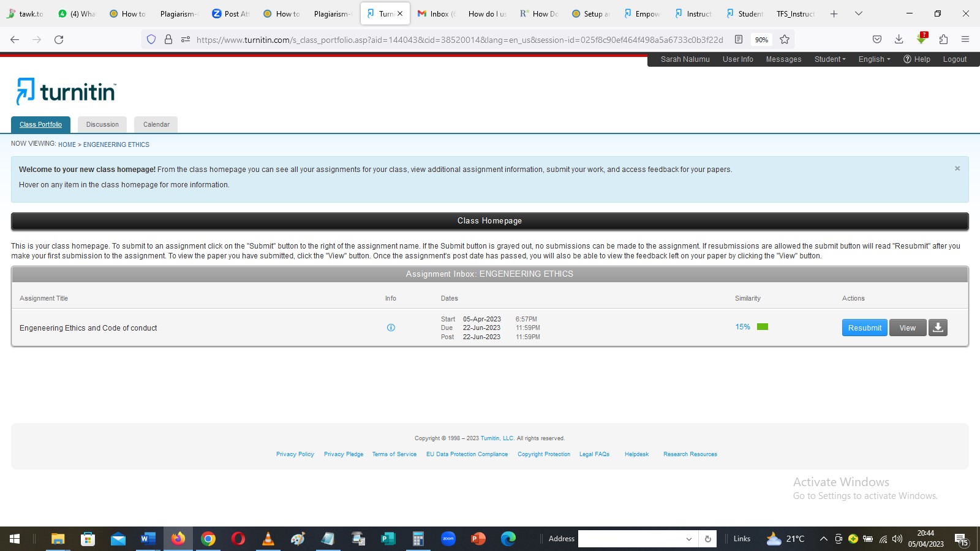Open EU Data Protection Compliance link
Screen dimensions: 980x551
467,454
